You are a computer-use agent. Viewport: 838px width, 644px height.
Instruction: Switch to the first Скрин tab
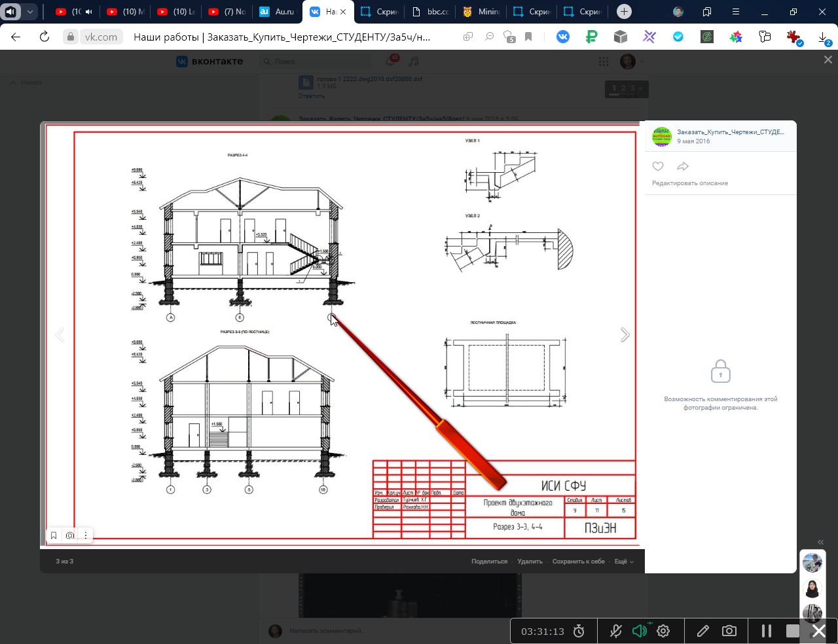point(381,12)
